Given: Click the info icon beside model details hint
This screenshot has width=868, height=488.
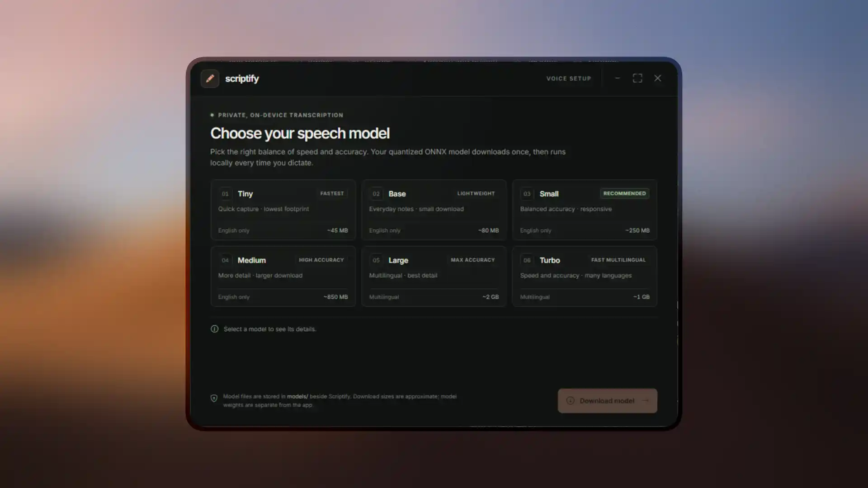Looking at the screenshot, I should pyautogui.click(x=215, y=329).
